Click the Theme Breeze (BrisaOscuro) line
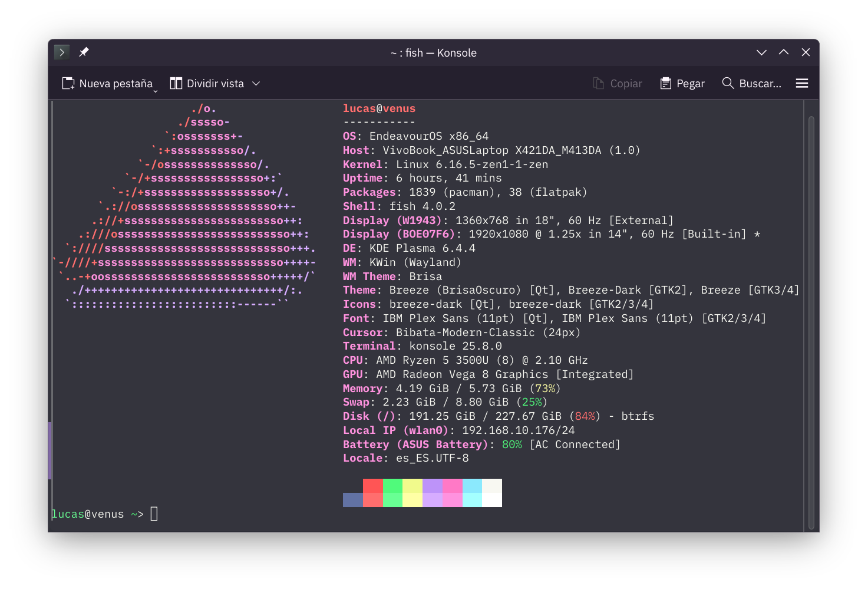The image size is (868, 589). click(x=571, y=290)
